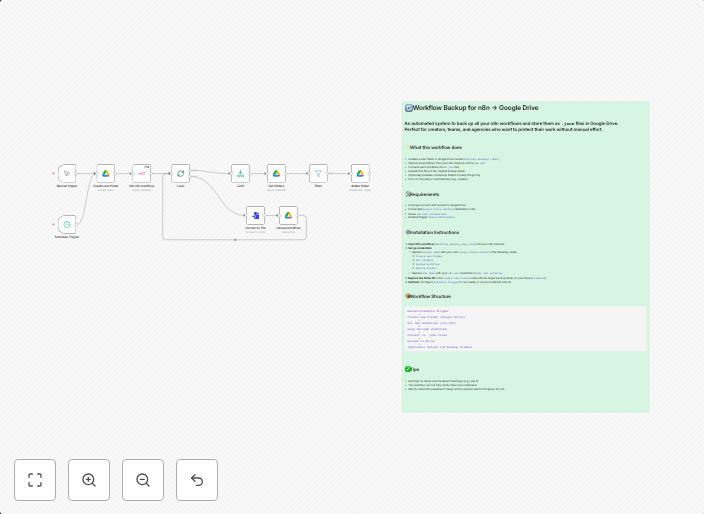The width and height of the screenshot is (704, 514).
Task: Select the Schedule Trigger clock node
Action: (x=67, y=224)
